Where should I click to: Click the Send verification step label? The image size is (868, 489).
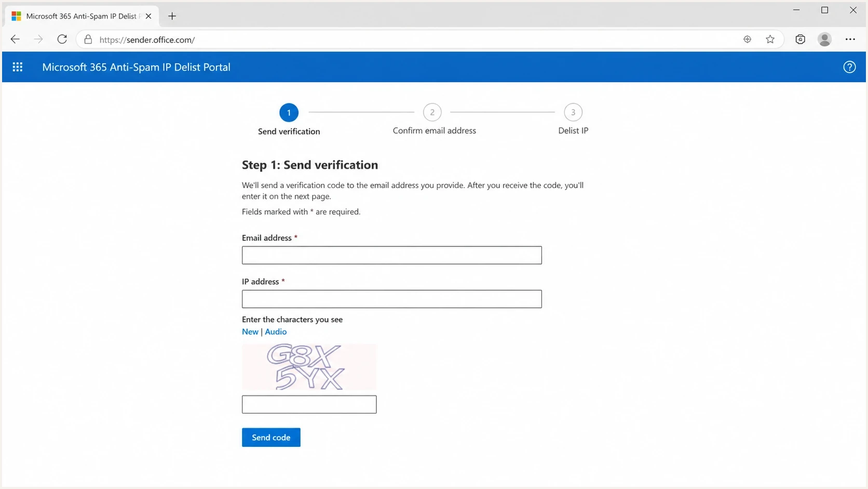click(289, 131)
